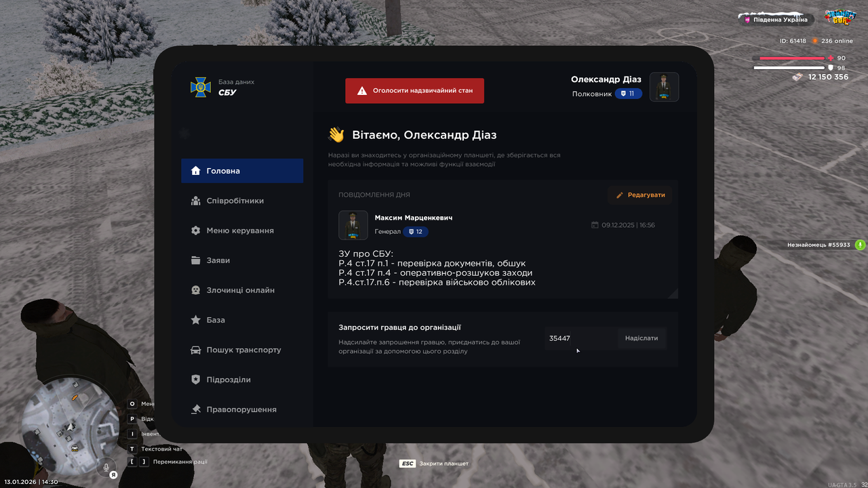
Task: Click the face icon beside Злочинці онлайн
Action: point(195,290)
